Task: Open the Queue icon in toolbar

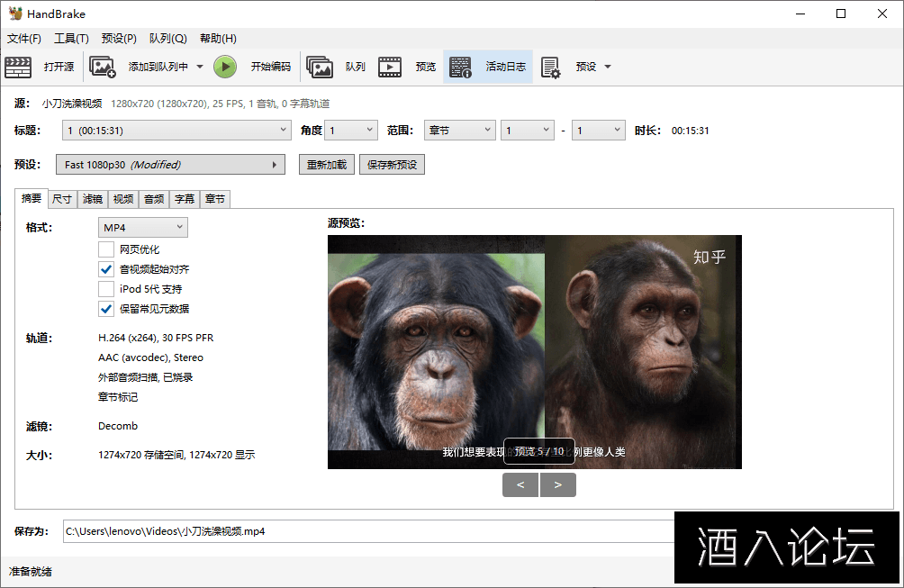Action: pos(320,67)
